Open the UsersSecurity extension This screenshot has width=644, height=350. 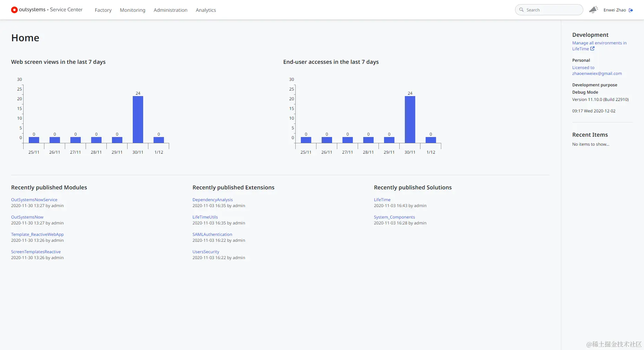[206, 252]
